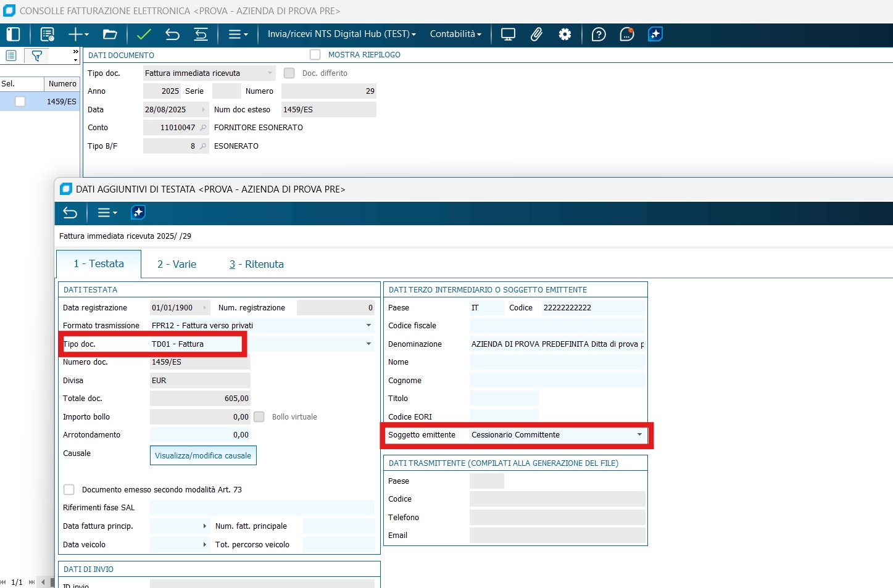
Task: Enable the Mostra Riepilogo checkbox
Action: tap(315, 55)
